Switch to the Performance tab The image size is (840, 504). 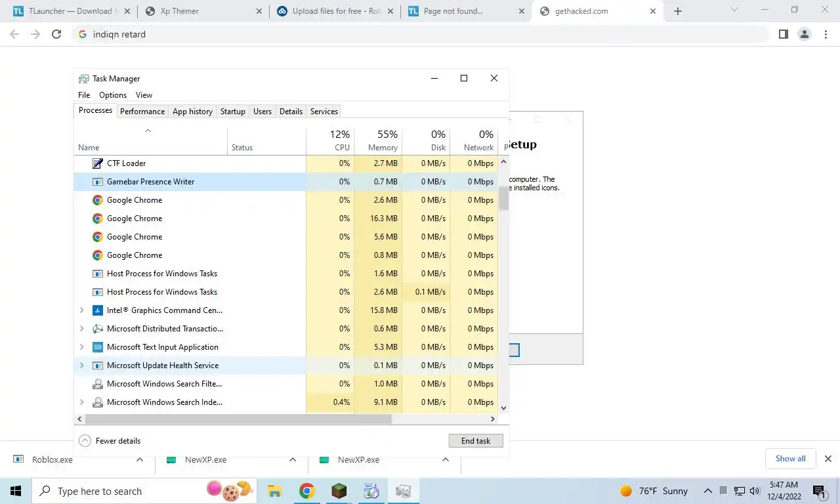(142, 112)
